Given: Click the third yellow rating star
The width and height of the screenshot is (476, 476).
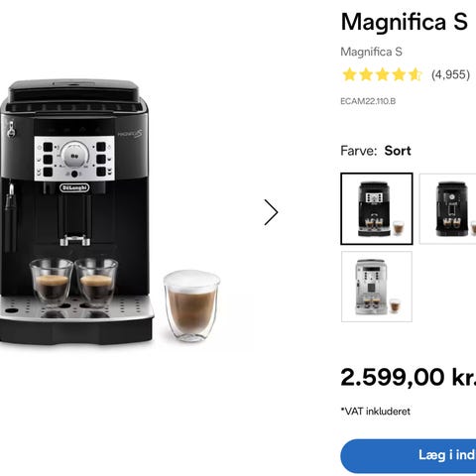Looking at the screenshot, I should tap(382, 74).
